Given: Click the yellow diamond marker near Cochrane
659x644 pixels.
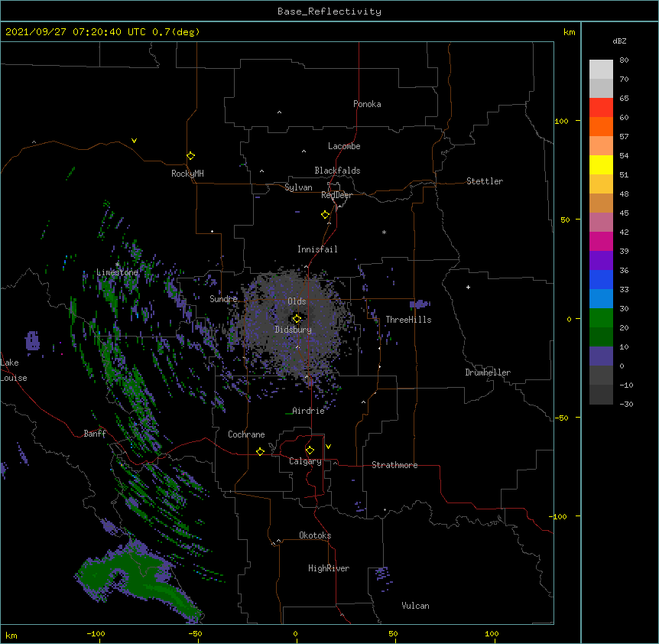Looking at the screenshot, I should coord(260,451).
